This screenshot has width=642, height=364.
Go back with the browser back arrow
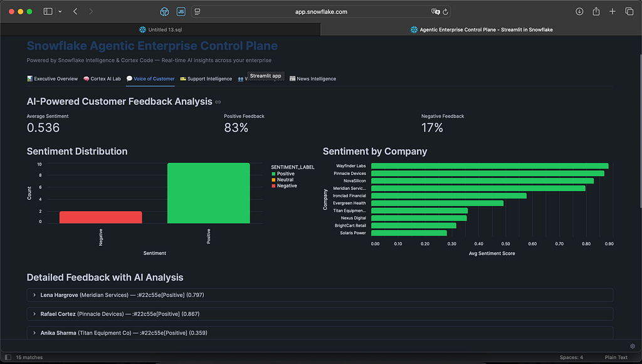click(x=75, y=11)
